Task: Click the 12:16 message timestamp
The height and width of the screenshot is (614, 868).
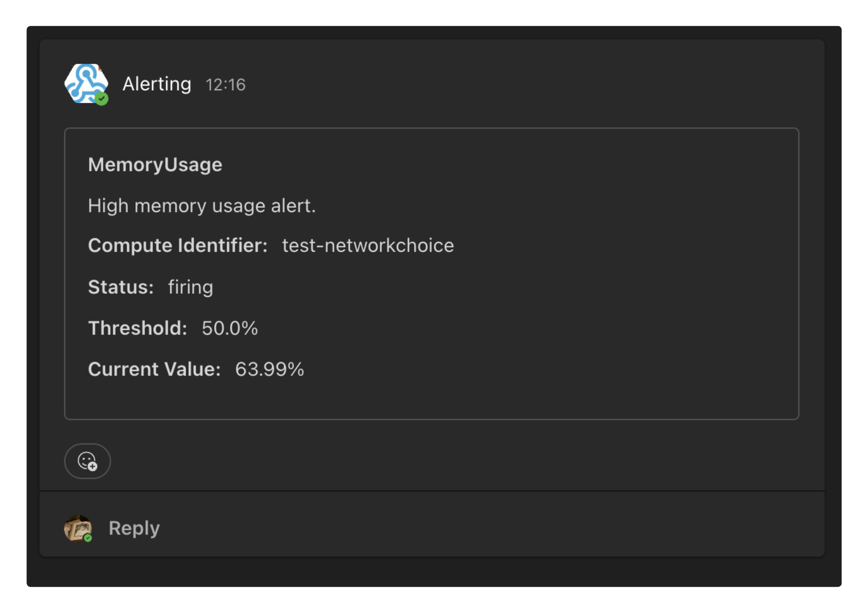Action: tap(225, 85)
